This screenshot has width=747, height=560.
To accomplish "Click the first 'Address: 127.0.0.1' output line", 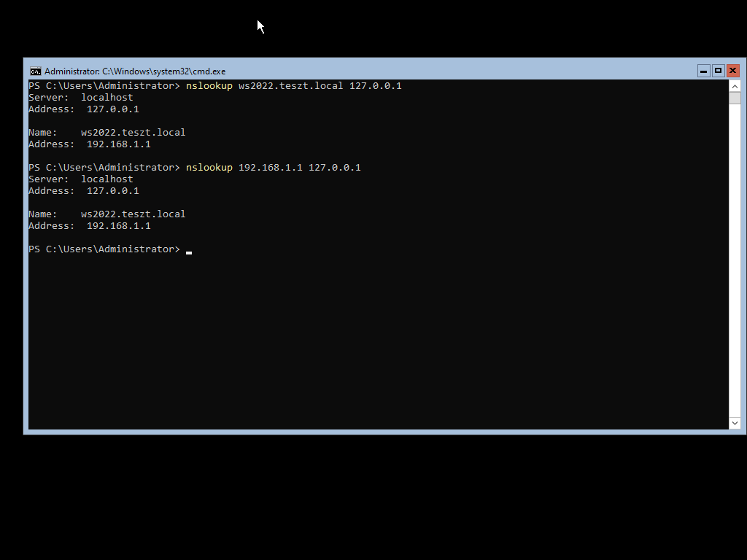I will (84, 109).
